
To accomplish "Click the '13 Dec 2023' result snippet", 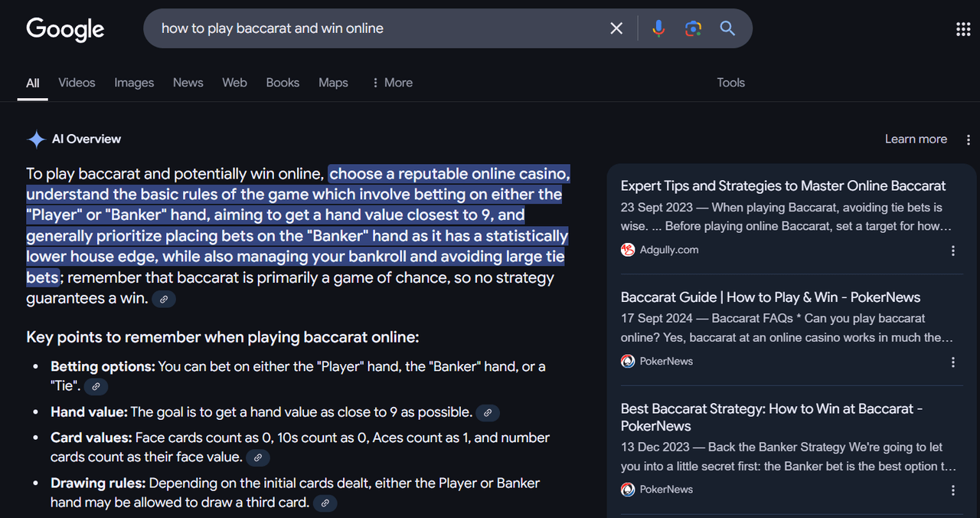I will [x=789, y=457].
